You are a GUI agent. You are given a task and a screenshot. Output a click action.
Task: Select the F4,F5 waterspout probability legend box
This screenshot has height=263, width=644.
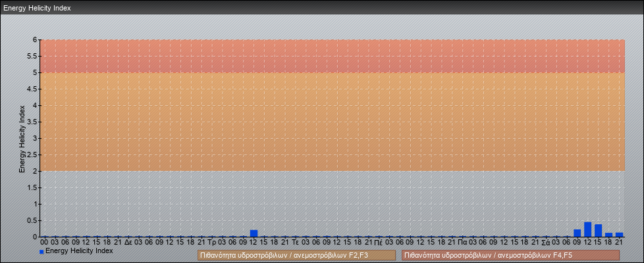click(x=510, y=255)
